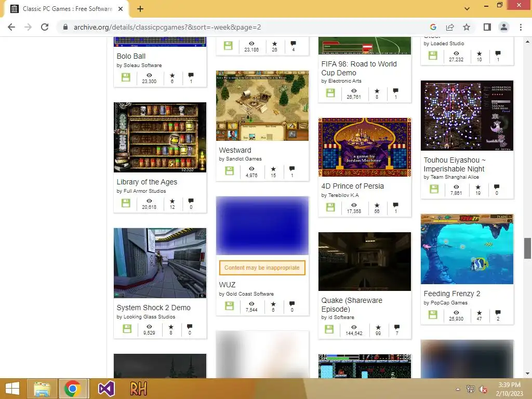Open the Westward game link

tap(235, 150)
